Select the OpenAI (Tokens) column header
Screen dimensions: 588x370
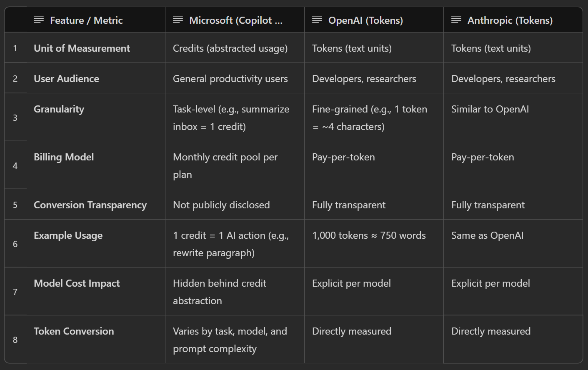[x=365, y=20]
